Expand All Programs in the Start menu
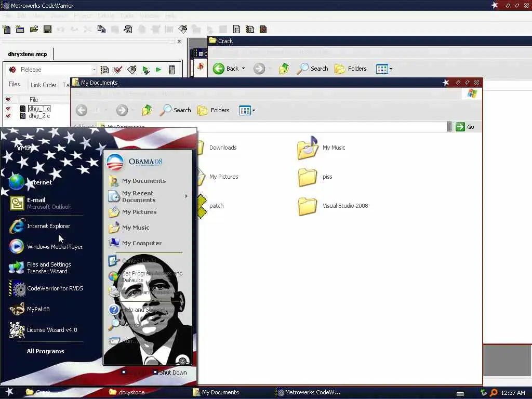 46,351
